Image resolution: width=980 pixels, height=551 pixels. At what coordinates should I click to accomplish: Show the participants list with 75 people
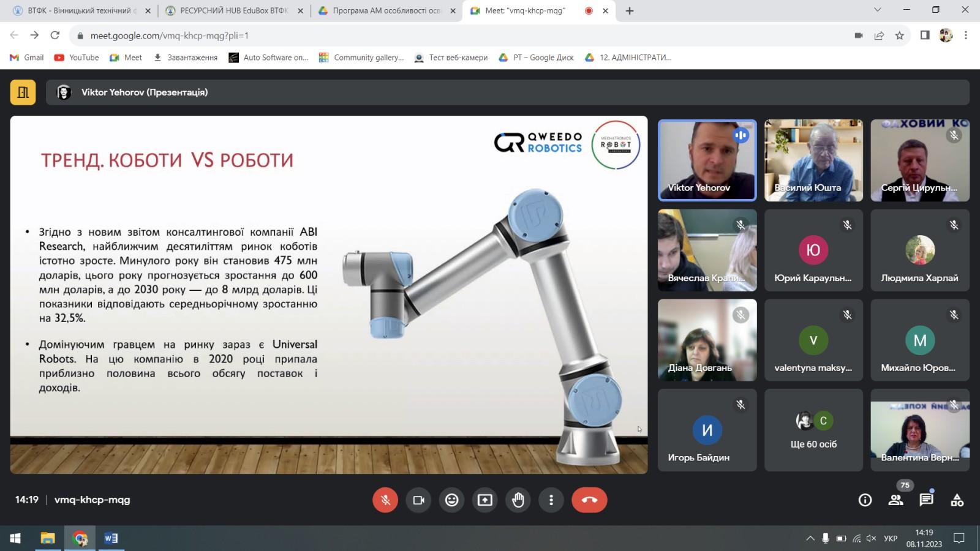(895, 500)
